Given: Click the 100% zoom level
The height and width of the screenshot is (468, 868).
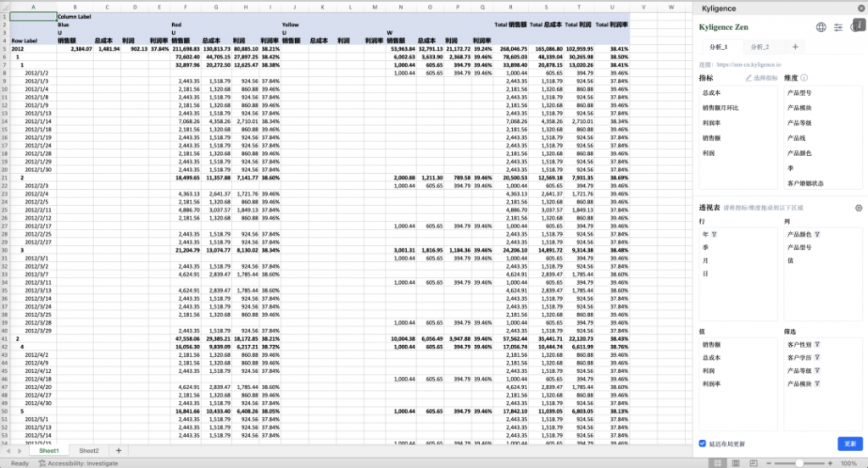Looking at the screenshot, I should (849, 463).
